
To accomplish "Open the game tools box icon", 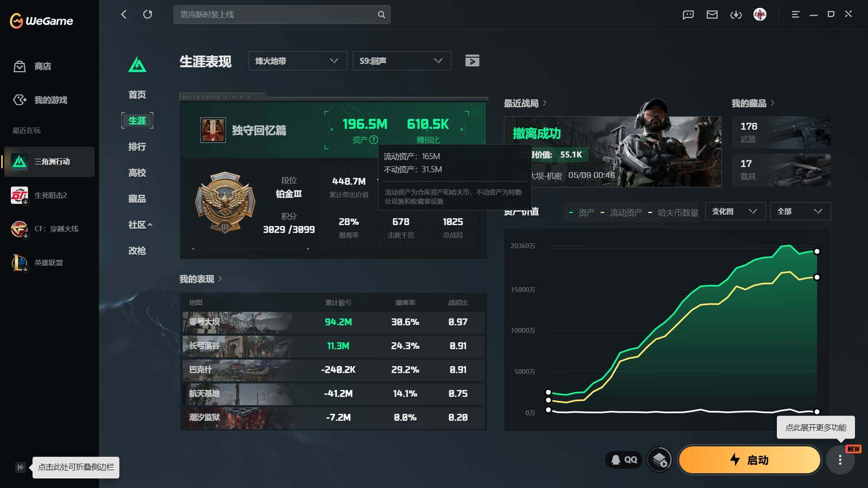I will point(659,460).
